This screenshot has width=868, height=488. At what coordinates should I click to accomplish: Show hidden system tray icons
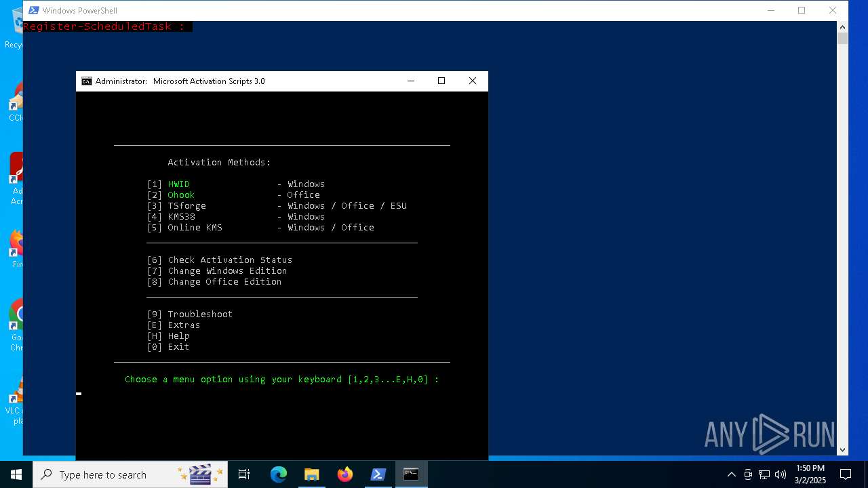(731, 474)
